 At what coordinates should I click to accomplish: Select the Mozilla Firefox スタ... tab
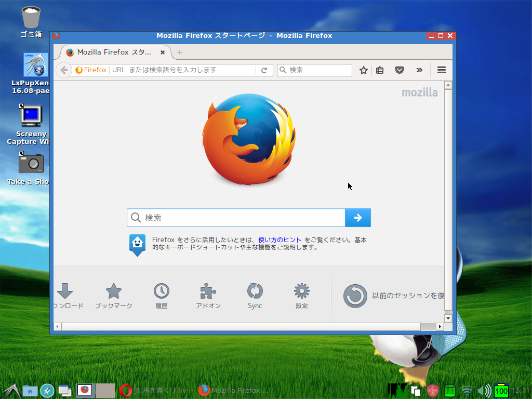click(x=115, y=52)
